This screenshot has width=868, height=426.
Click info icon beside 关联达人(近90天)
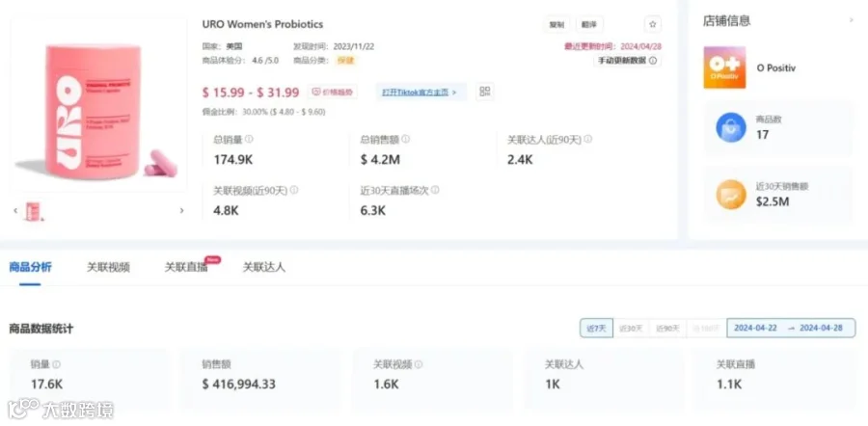[588, 140]
